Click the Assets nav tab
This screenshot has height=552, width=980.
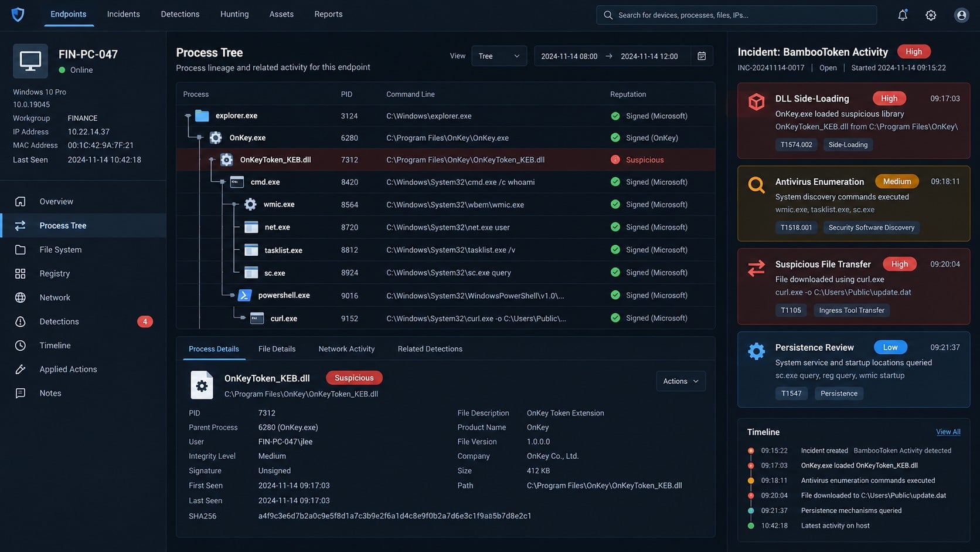(281, 14)
